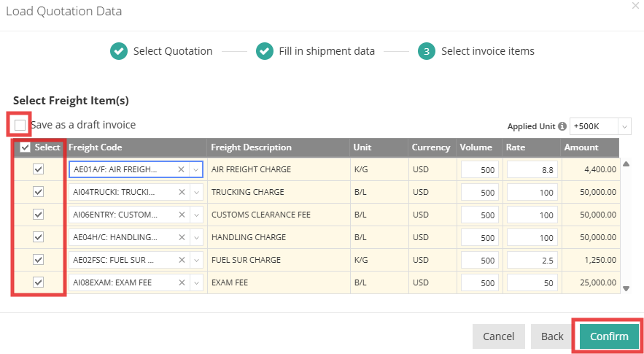The width and height of the screenshot is (644, 354).
Task: Close the Load Quotation Data dialog
Action: click(635, 6)
